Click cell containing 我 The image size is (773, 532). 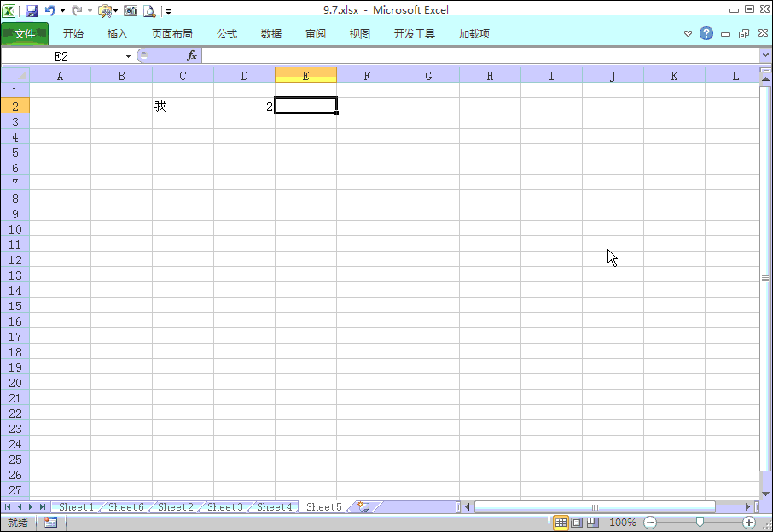(183, 106)
